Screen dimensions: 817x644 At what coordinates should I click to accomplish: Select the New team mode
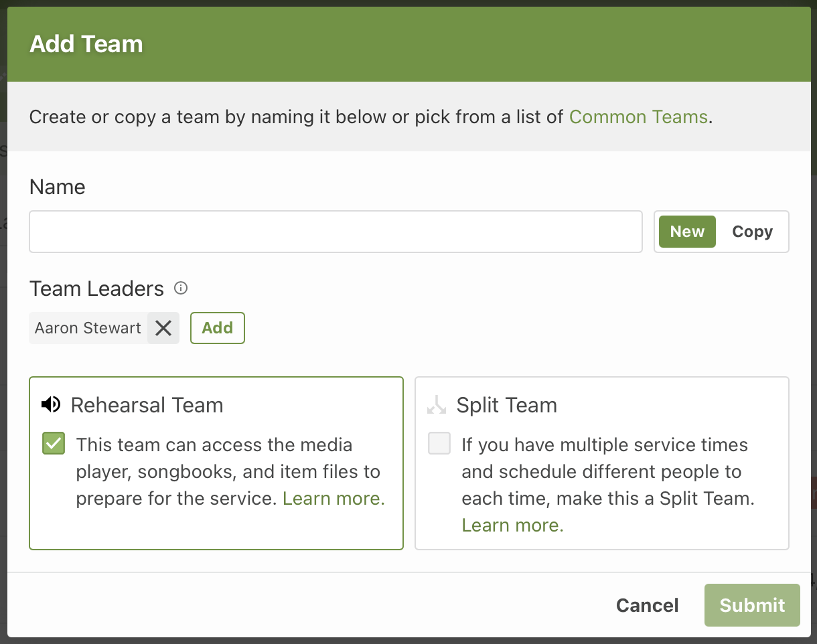point(687,232)
